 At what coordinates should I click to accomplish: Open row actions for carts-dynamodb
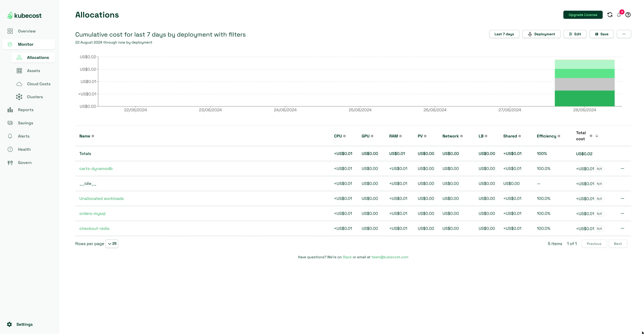coord(622,169)
